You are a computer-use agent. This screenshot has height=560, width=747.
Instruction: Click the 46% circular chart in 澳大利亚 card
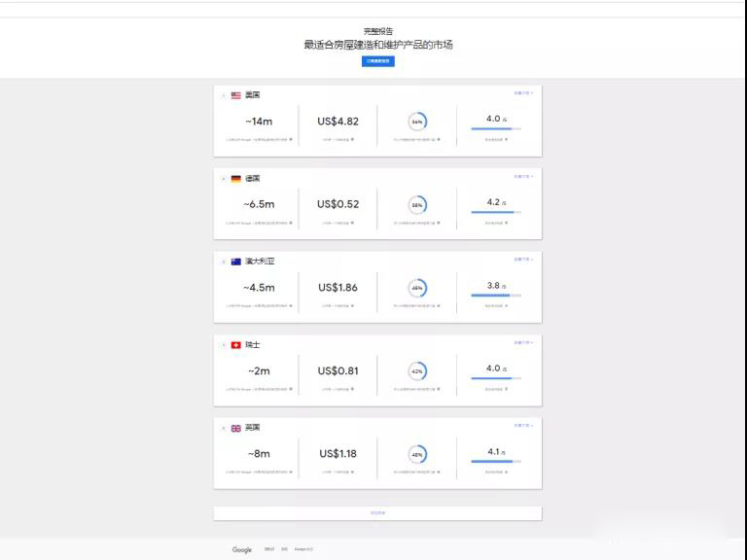pos(417,289)
